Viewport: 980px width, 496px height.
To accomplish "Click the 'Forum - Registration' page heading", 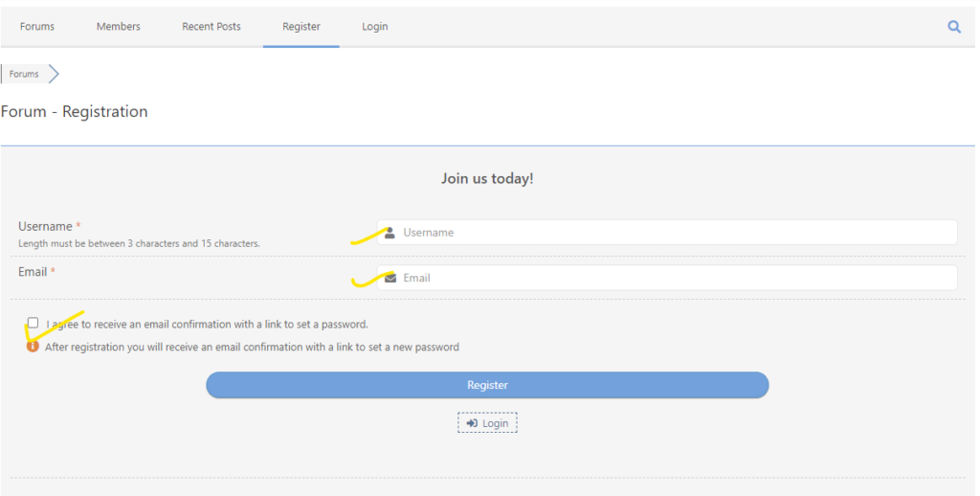I will (x=75, y=112).
